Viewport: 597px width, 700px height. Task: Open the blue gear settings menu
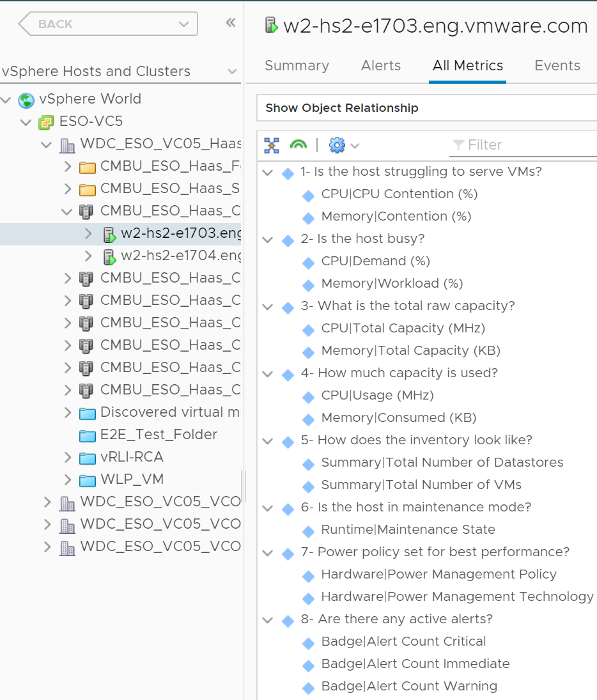point(337,146)
